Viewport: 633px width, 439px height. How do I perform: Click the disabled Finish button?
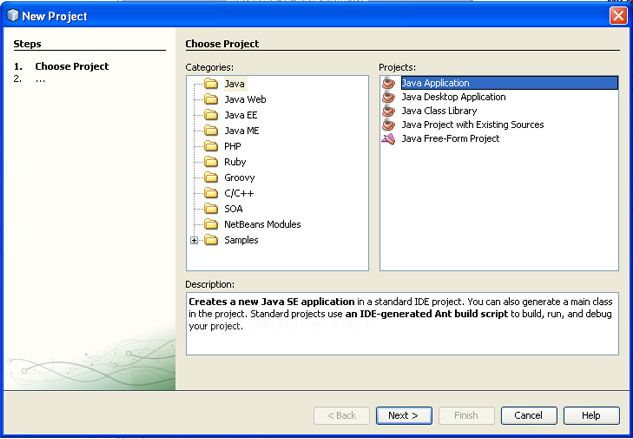[466, 416]
